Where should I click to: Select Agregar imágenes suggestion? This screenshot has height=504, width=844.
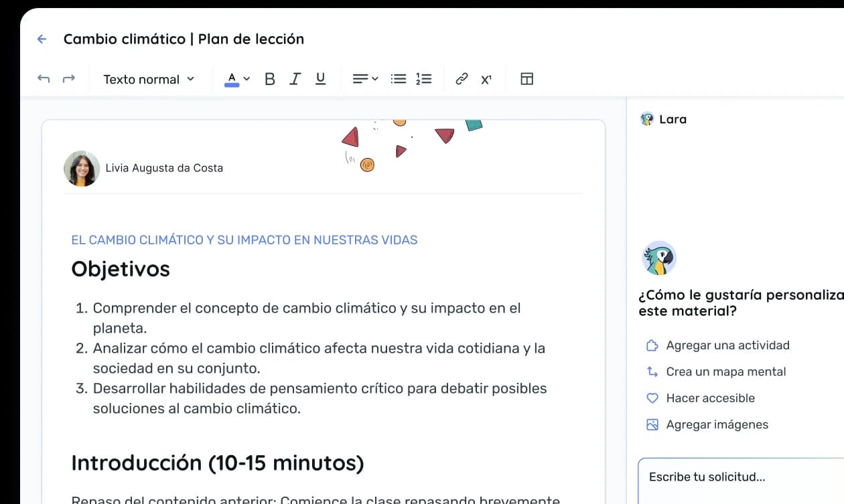click(707, 424)
